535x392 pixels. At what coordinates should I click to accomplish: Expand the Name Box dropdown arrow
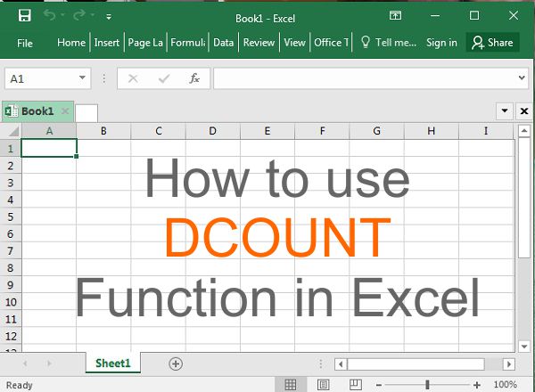[82, 78]
